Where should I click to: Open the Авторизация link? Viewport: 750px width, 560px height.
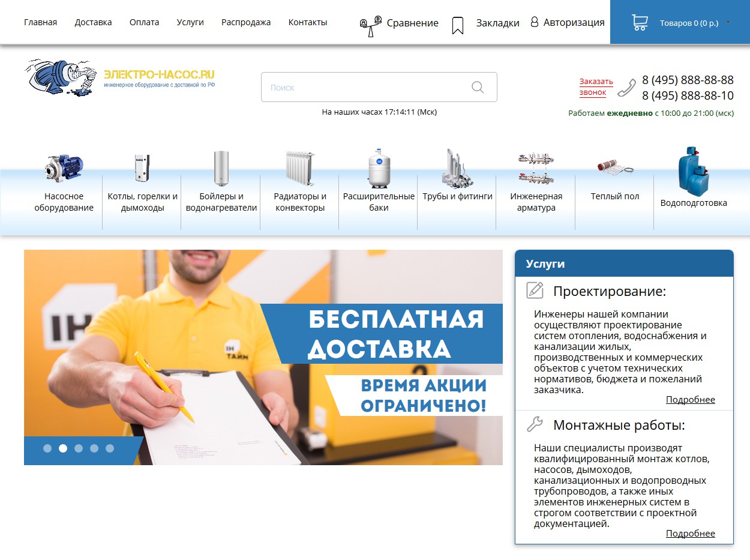[574, 23]
